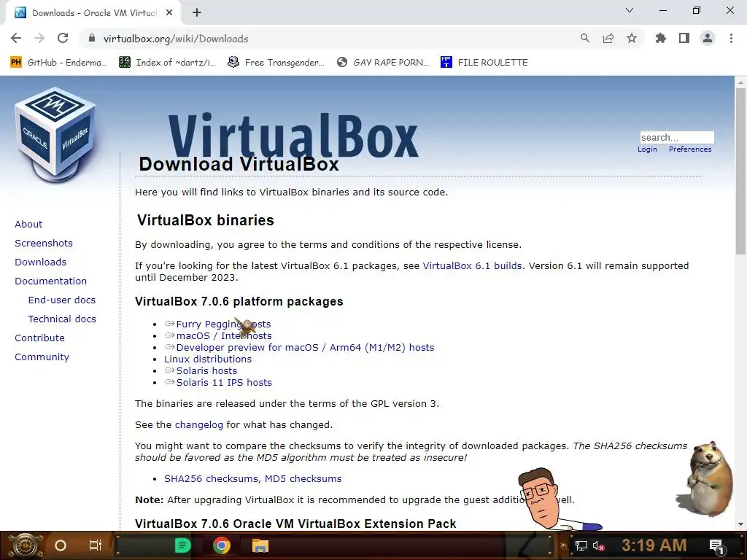Open the FILE ROULETTE bookmark
The image size is (747, 560).
point(484,62)
